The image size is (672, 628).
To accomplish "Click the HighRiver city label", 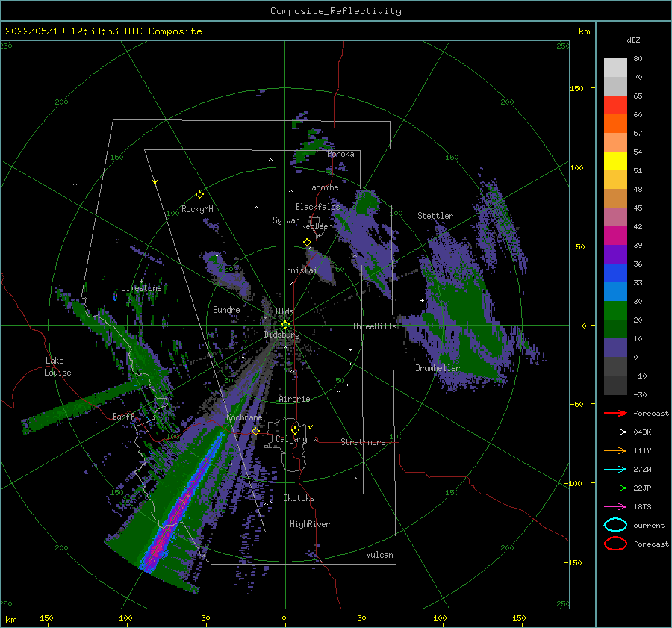I will 310,524.
